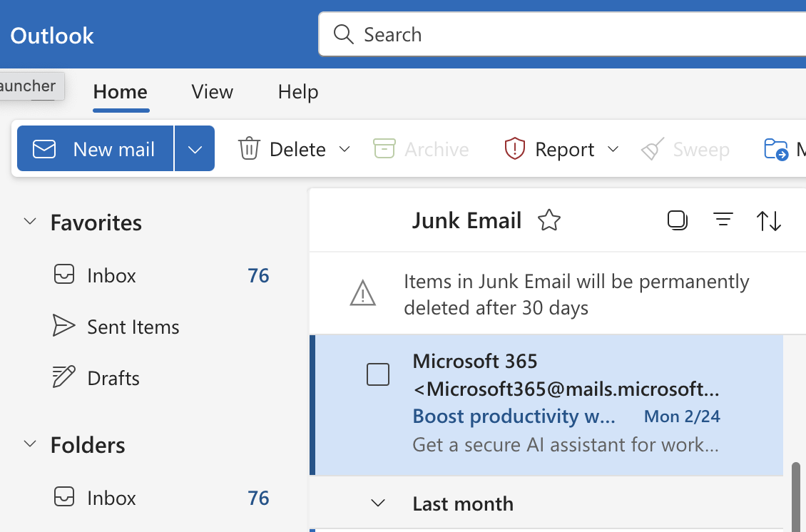Collapse the Last month group

click(377, 503)
